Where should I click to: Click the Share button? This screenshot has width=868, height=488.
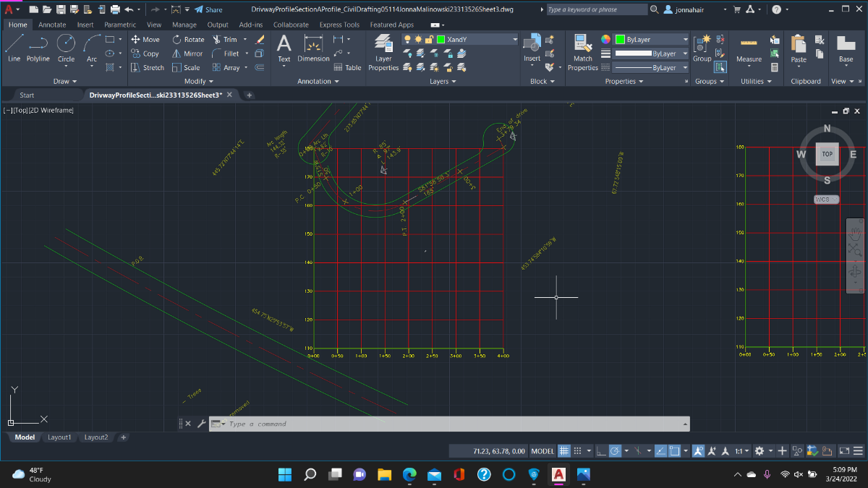[x=208, y=9]
